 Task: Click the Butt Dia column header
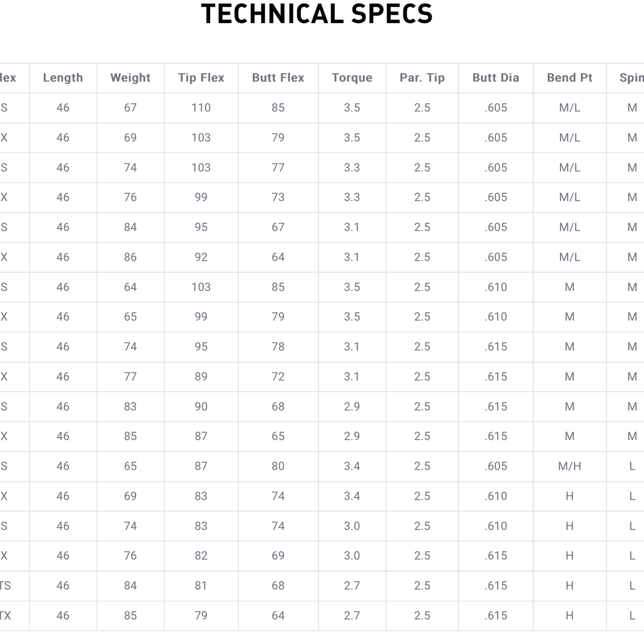point(496,78)
